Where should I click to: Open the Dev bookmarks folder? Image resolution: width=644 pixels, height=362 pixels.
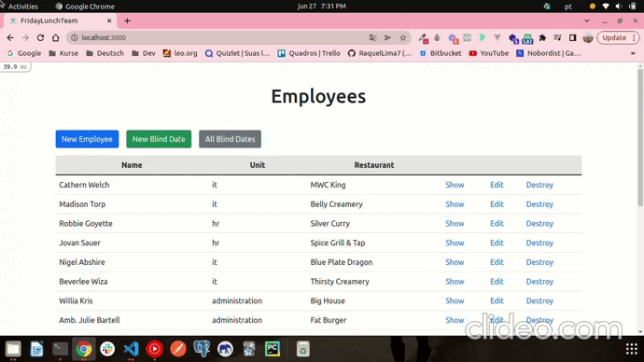pyautogui.click(x=144, y=53)
